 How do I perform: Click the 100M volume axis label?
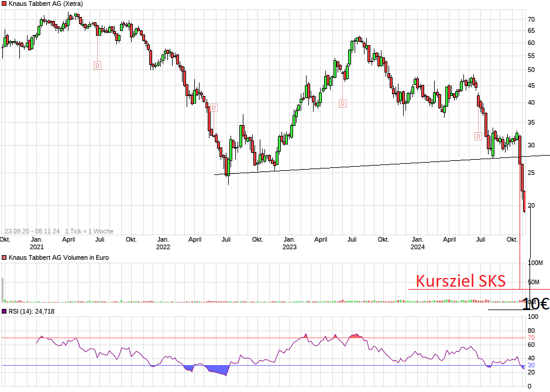(x=535, y=263)
